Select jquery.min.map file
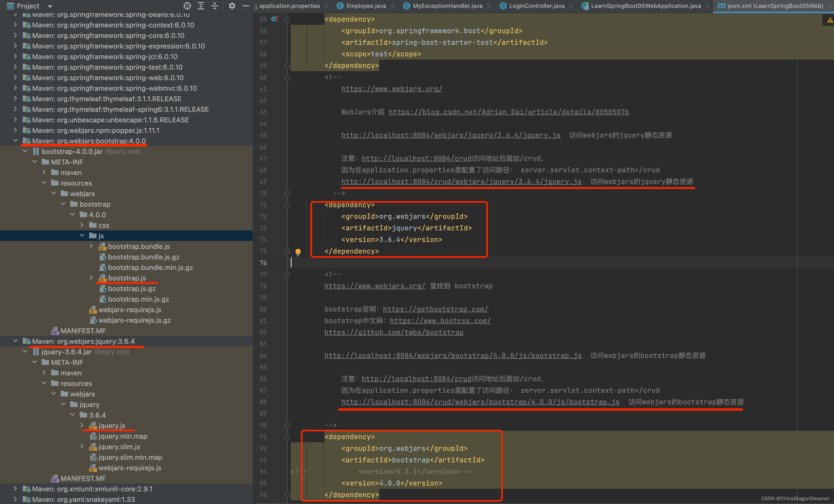Screen dimensions: 834x504 (123, 436)
